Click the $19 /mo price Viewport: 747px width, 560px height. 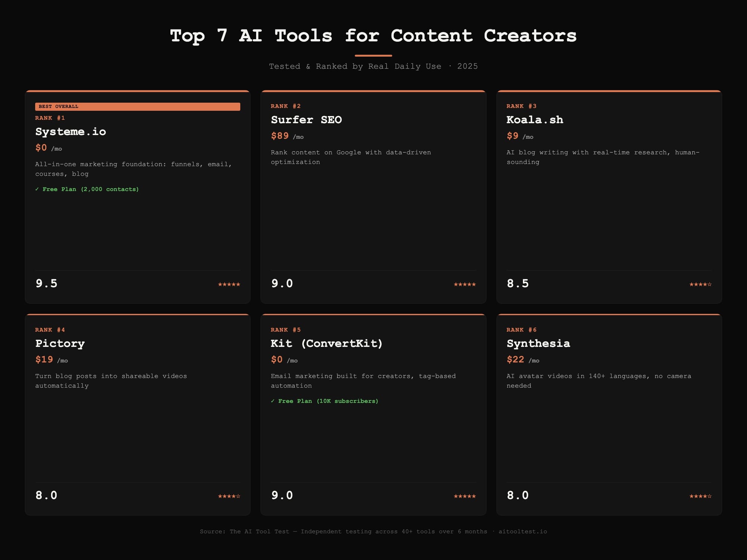tap(52, 360)
